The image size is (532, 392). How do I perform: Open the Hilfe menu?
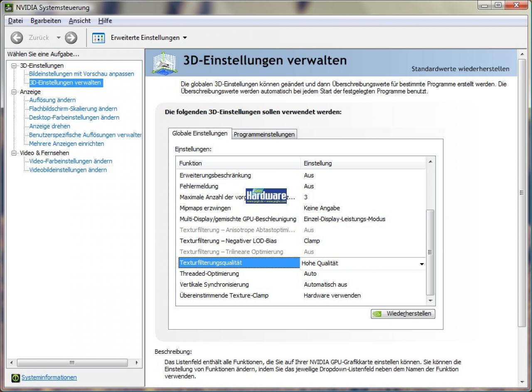tap(105, 21)
